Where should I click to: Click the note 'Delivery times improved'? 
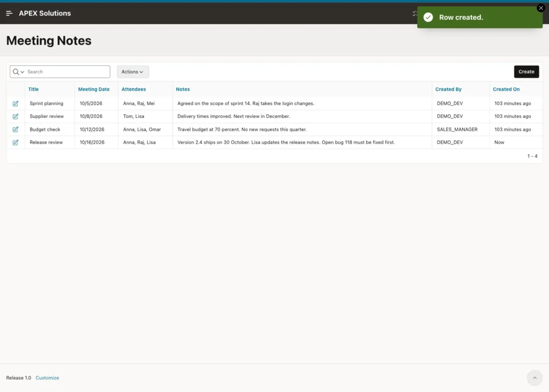[x=234, y=116]
